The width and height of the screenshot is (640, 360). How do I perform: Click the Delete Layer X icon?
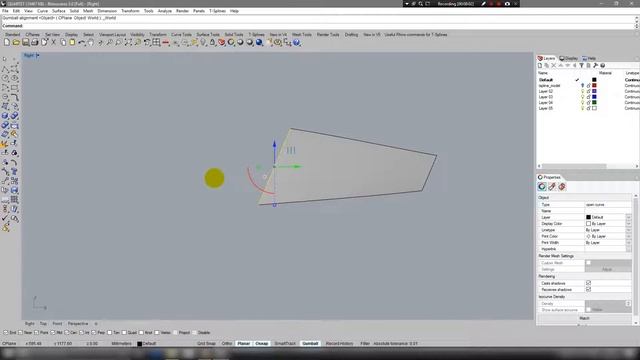click(x=554, y=65)
